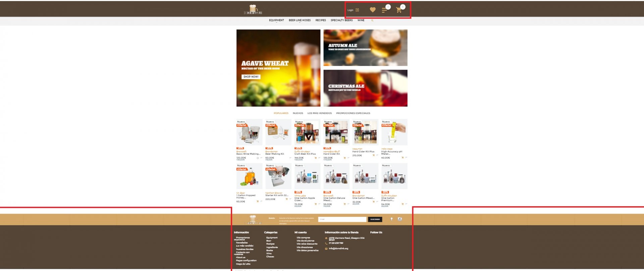644x271 pixels.
Task: Open the Specialty Beers menu item
Action: tap(341, 20)
